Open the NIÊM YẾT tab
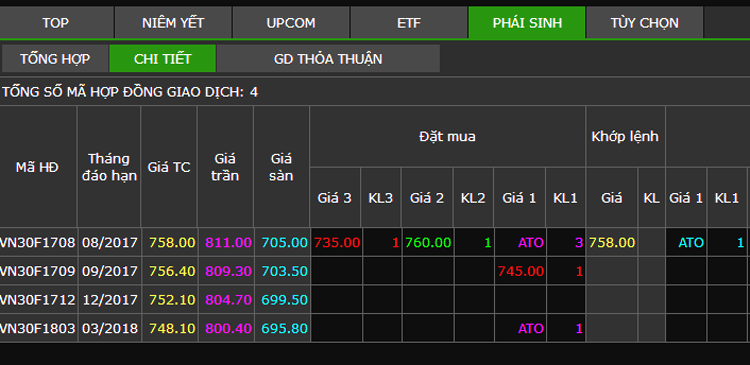750x365 pixels. pos(173,22)
